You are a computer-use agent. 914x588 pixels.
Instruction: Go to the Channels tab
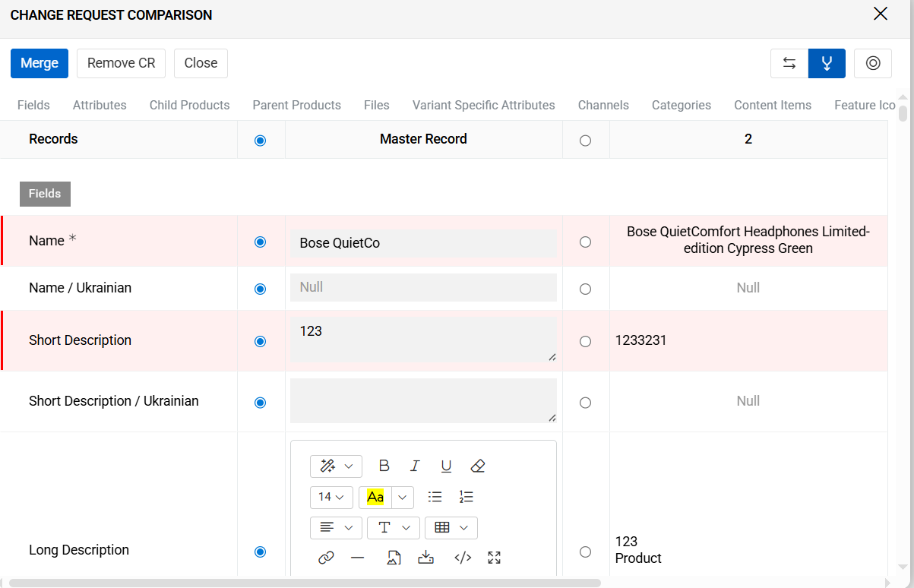(602, 105)
